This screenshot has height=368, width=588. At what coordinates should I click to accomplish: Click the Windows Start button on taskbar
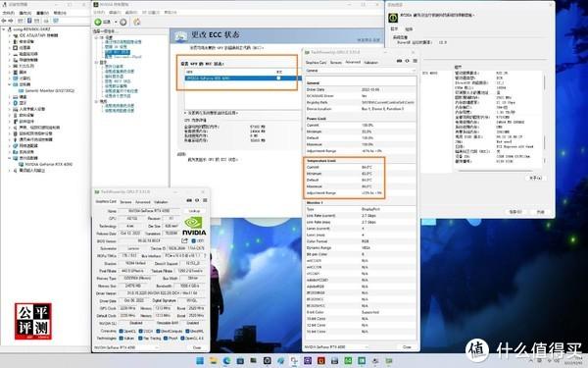[200, 361]
